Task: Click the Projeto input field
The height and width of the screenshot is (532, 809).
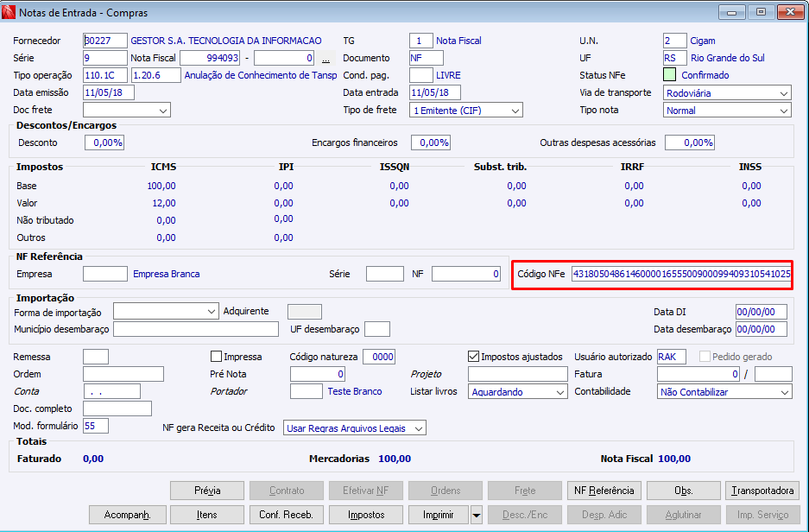Action: 518,374
